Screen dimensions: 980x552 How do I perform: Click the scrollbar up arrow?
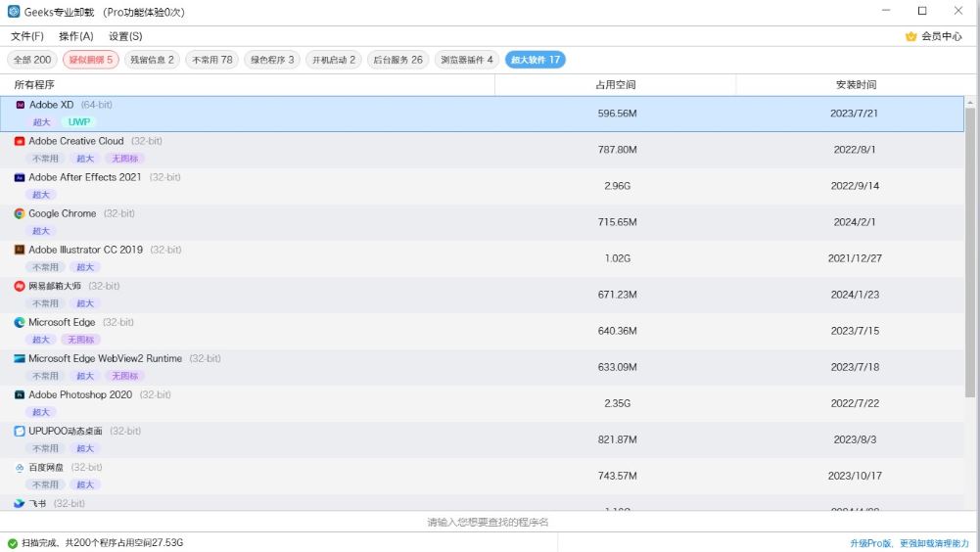970,102
